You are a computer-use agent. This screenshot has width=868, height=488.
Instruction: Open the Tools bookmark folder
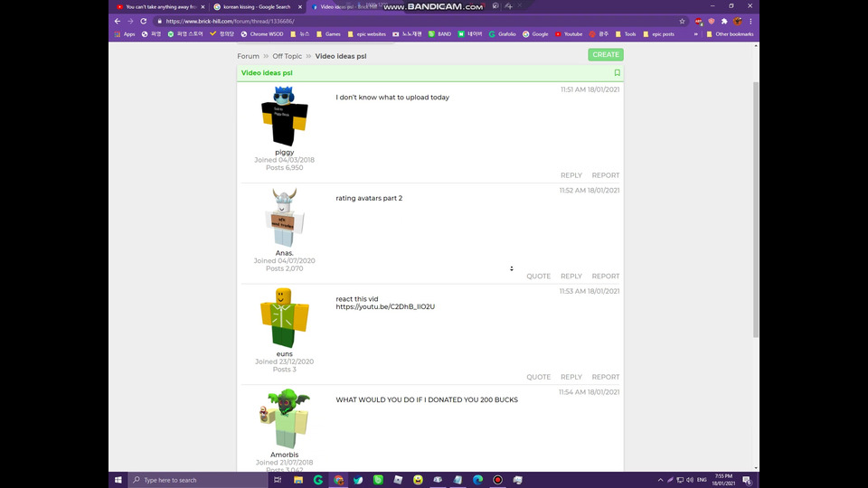pyautogui.click(x=626, y=34)
